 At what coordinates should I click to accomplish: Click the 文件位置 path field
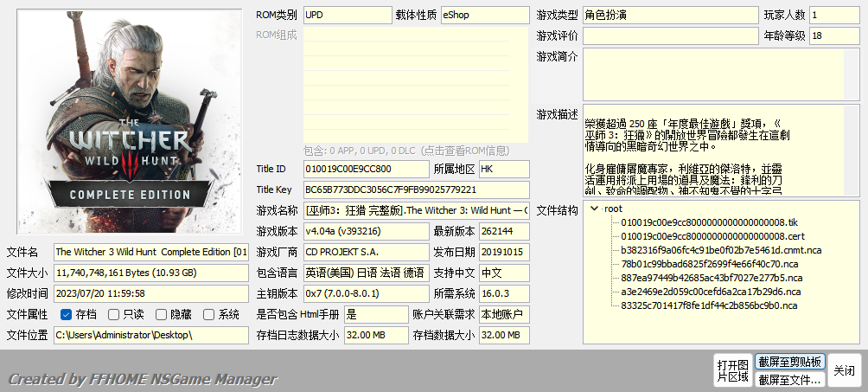pos(151,335)
